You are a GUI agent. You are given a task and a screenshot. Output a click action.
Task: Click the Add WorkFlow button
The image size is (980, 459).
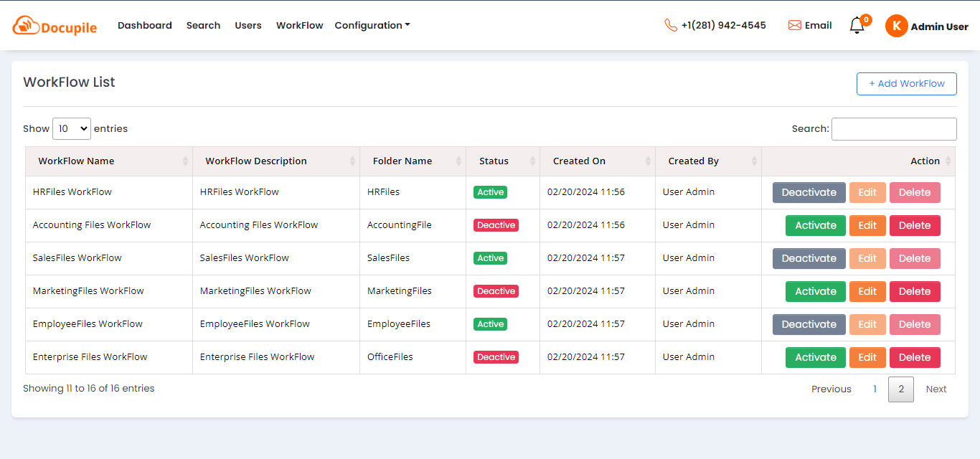pyautogui.click(x=906, y=83)
